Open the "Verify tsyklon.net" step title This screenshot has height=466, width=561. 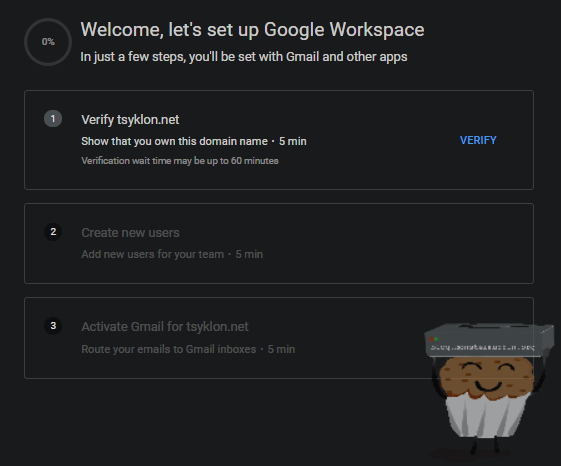tap(130, 120)
